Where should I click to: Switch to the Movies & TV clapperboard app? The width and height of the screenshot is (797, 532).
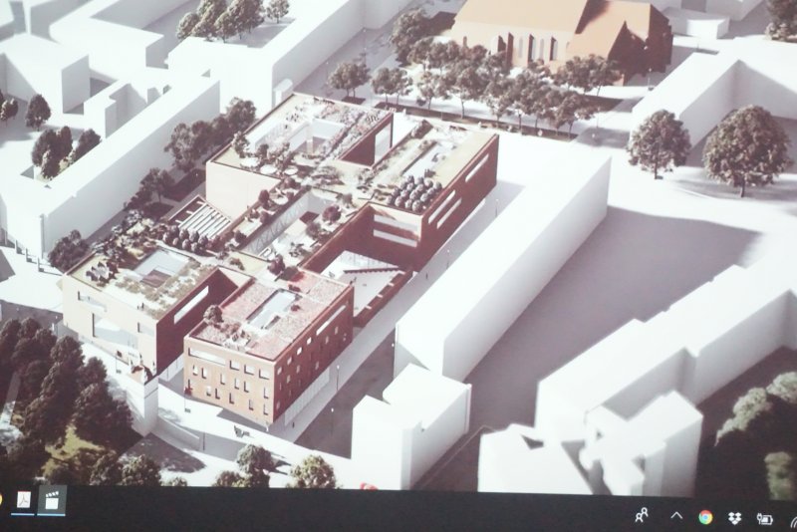[x=52, y=500]
